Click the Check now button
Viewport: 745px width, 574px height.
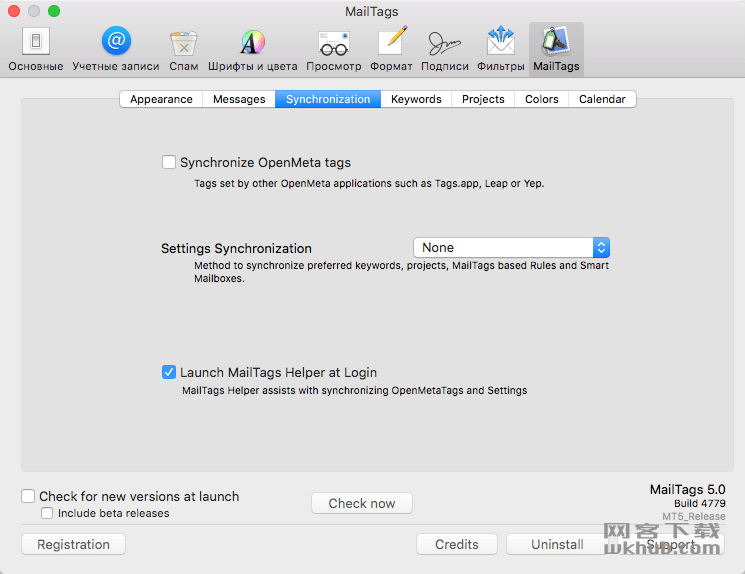pos(362,503)
